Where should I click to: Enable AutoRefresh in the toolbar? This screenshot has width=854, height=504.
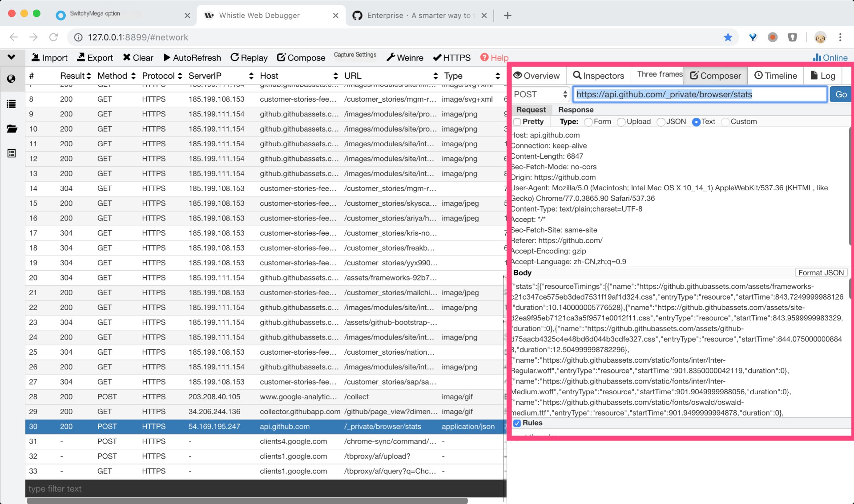(192, 58)
